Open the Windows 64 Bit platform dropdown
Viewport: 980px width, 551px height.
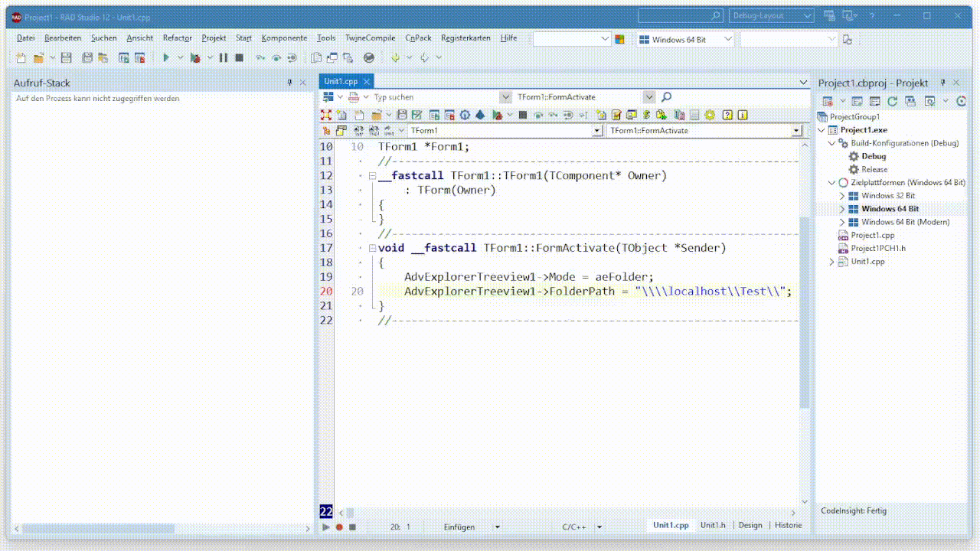(x=727, y=39)
